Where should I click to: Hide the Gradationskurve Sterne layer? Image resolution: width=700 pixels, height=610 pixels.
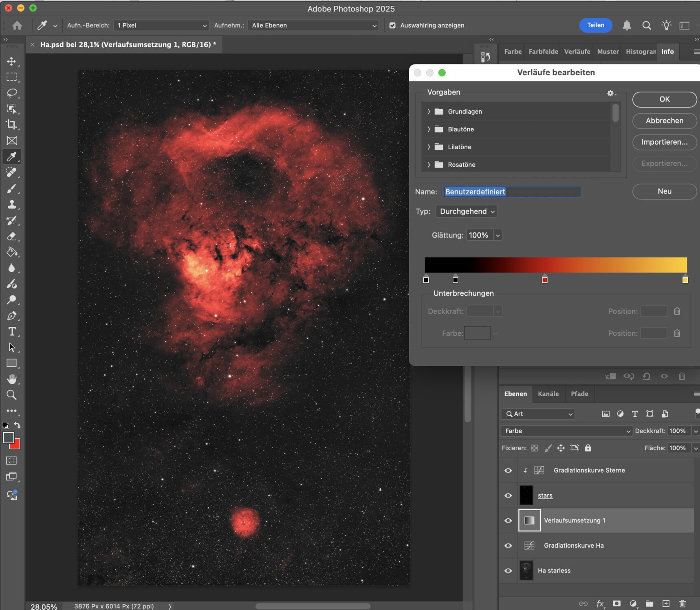(508, 470)
